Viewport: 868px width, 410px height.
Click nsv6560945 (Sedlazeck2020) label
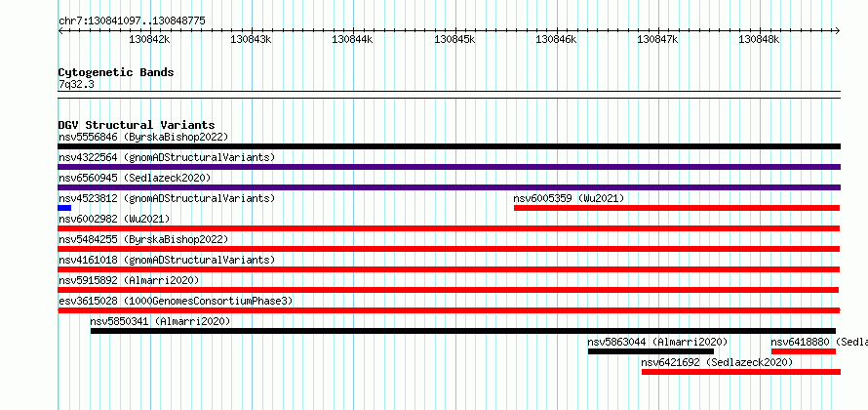[x=135, y=178]
